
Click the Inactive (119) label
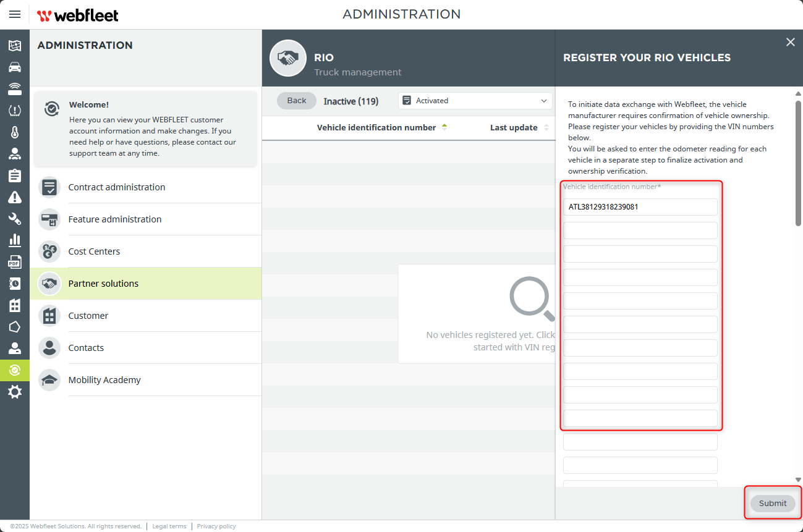(351, 101)
